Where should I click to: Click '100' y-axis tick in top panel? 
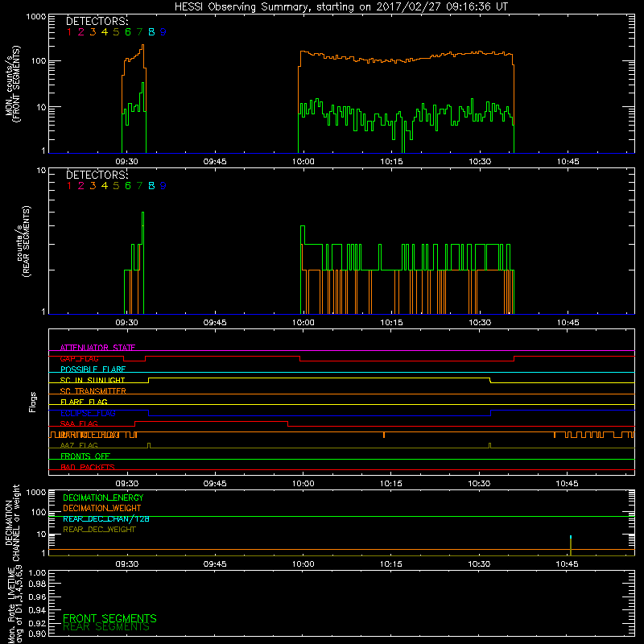[38, 61]
